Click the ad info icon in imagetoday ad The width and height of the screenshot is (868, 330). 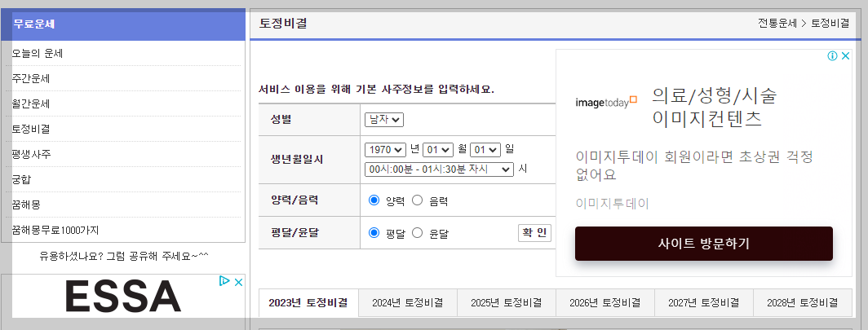click(x=832, y=56)
